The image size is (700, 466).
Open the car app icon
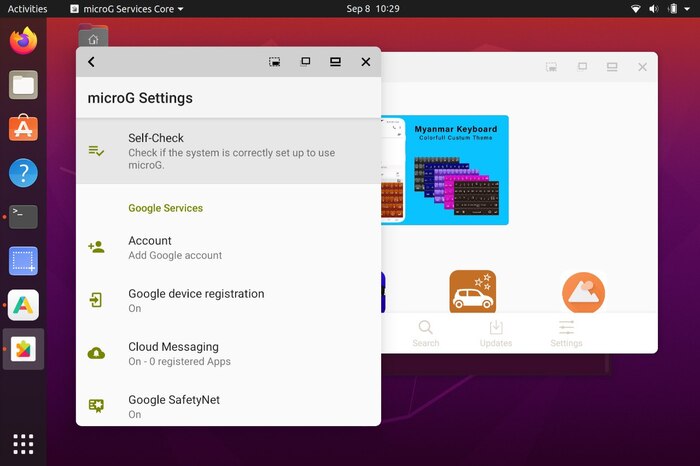pyautogui.click(x=472, y=292)
